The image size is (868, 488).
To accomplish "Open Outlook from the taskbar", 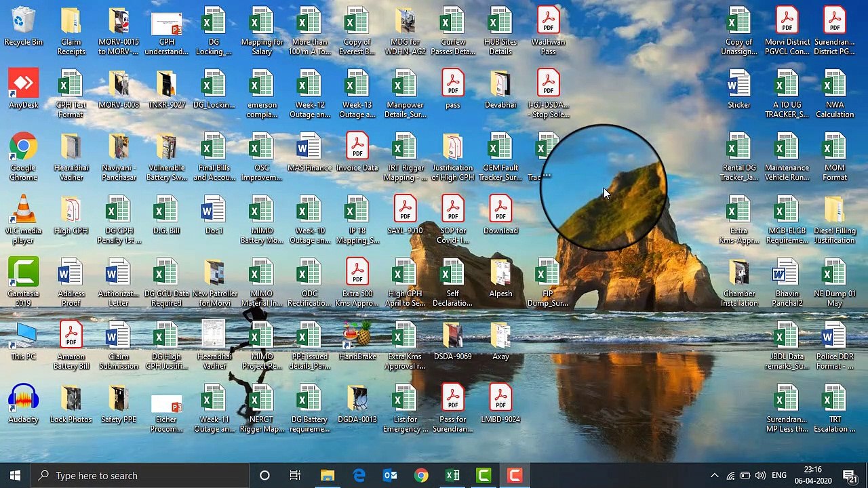I will 390,475.
